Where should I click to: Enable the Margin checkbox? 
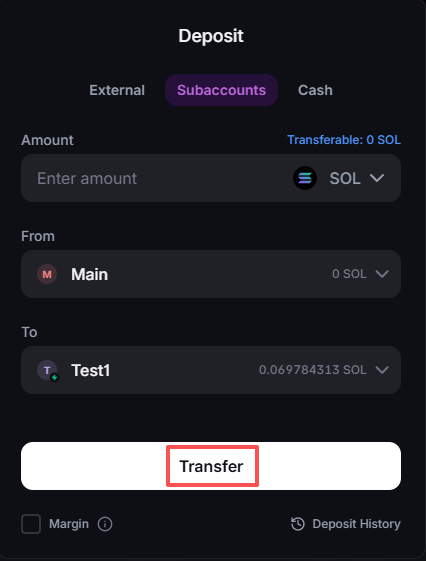pos(31,524)
